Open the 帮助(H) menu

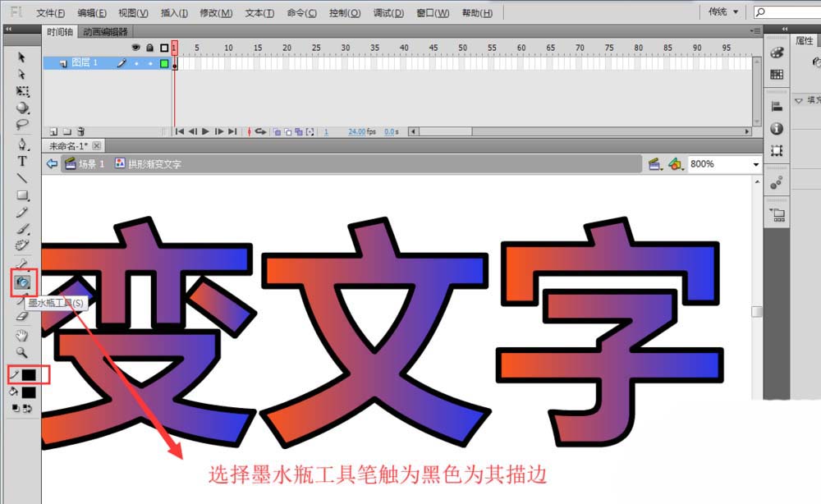[477, 12]
